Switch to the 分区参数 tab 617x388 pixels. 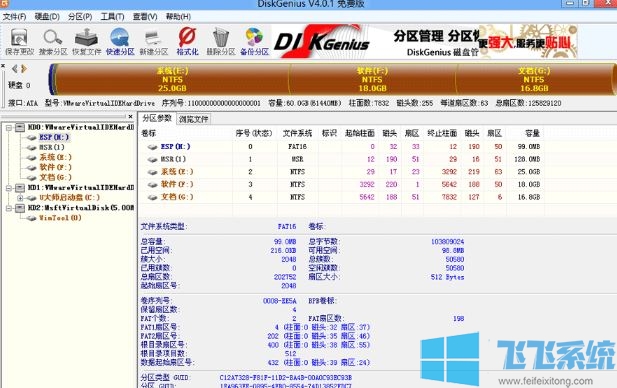coord(157,118)
